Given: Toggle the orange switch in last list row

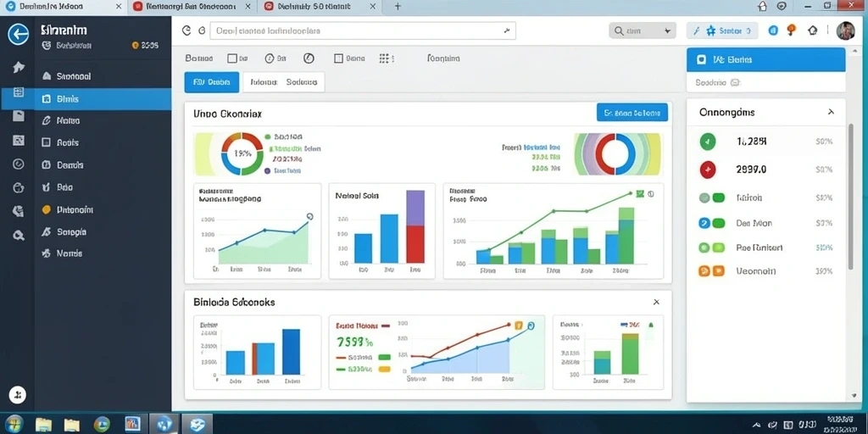Looking at the screenshot, I should (x=711, y=270).
